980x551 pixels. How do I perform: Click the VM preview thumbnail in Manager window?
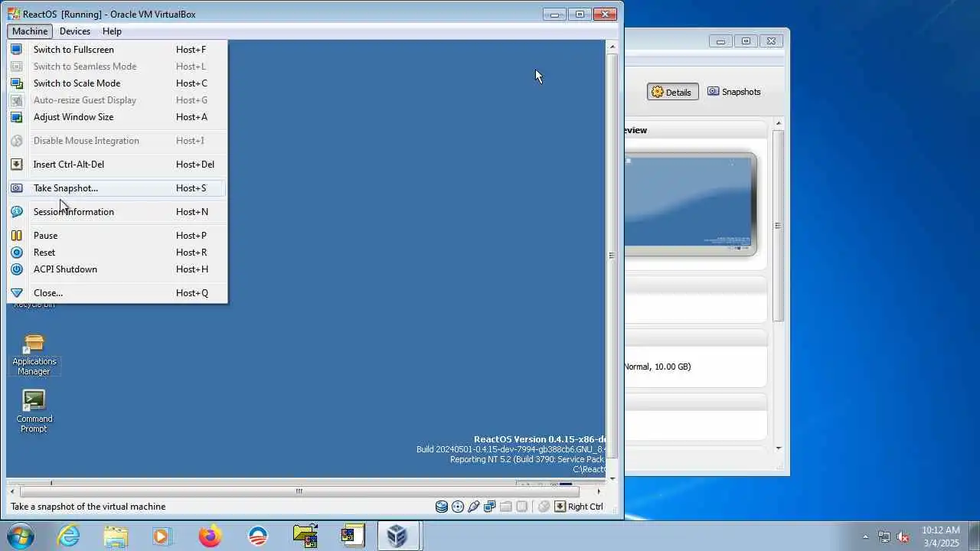click(688, 203)
